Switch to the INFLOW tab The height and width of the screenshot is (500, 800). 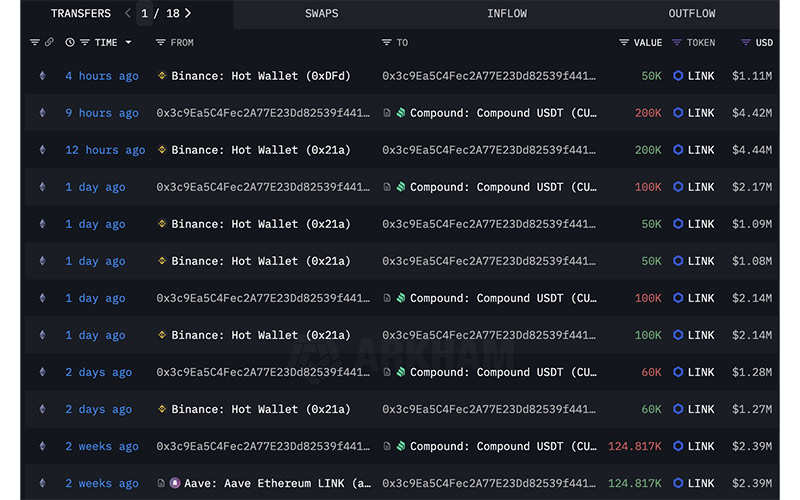tap(507, 13)
